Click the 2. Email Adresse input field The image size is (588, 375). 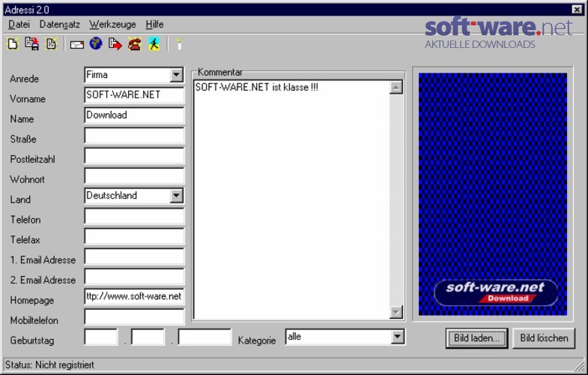point(134,277)
